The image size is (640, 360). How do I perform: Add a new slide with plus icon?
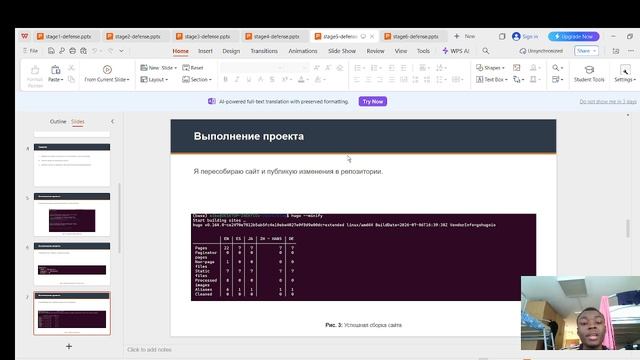pos(69,346)
